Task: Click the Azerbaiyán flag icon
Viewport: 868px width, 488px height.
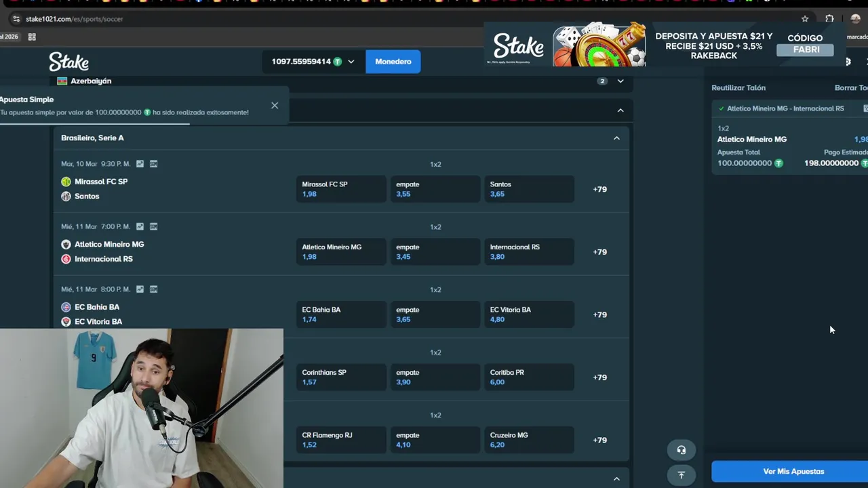Action: coord(62,81)
